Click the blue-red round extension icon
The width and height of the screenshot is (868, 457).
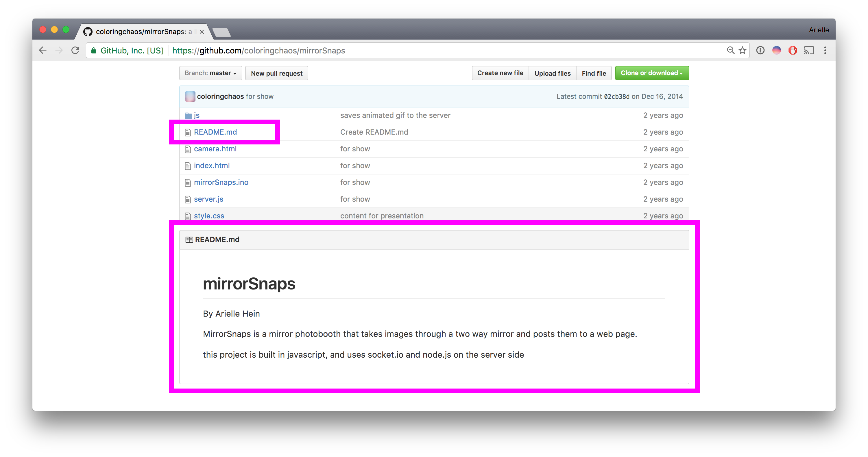[x=776, y=51]
